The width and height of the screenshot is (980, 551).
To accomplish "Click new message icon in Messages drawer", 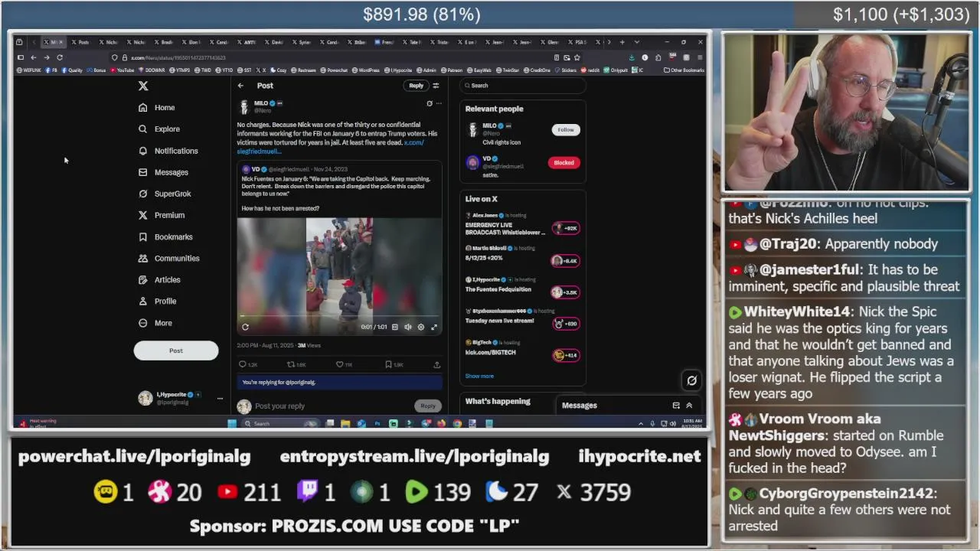I will coord(676,406).
